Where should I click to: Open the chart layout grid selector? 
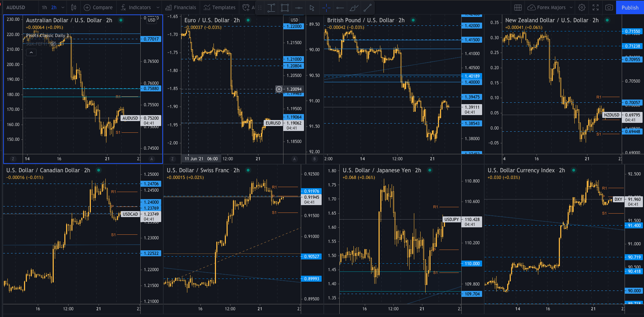coord(518,7)
